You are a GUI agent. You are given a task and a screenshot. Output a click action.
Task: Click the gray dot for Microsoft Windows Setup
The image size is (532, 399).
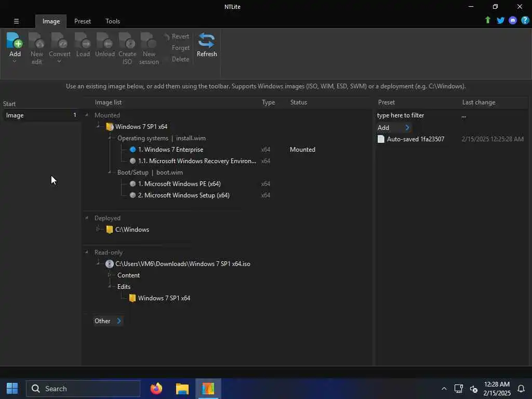[132, 195]
